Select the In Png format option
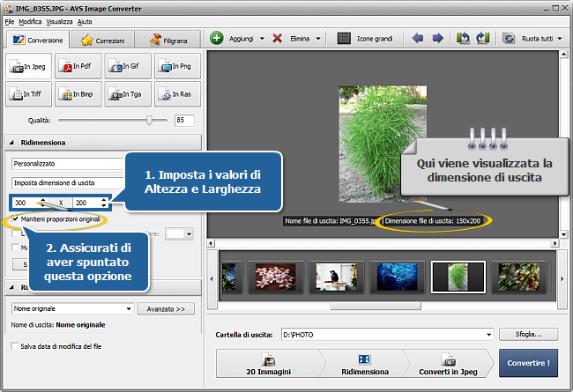The image size is (573, 392). tap(176, 66)
